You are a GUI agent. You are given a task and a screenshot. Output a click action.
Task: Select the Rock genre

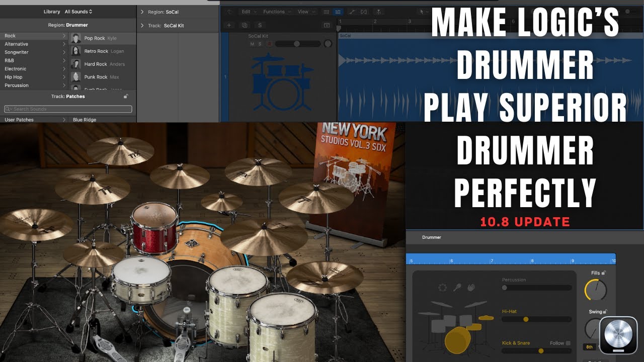pos(34,36)
